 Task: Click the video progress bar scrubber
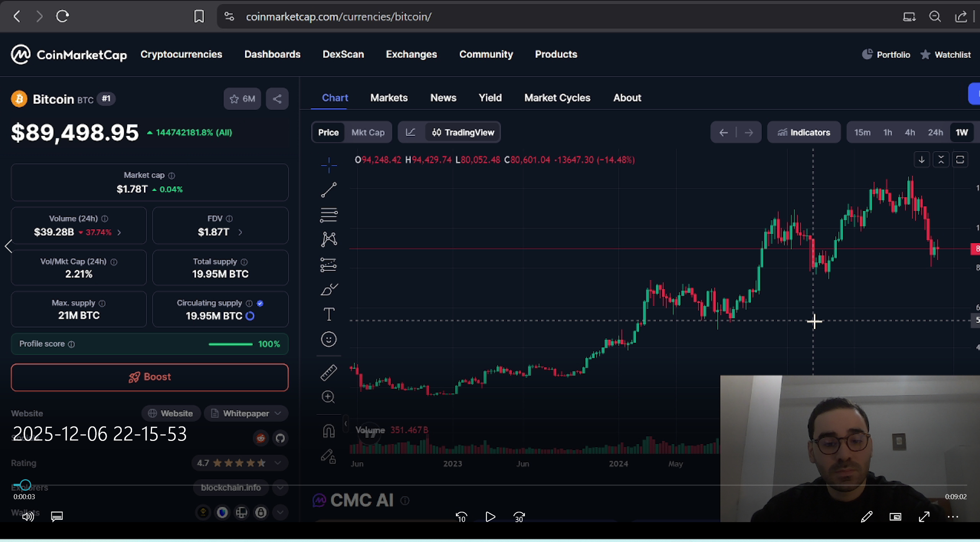(x=25, y=485)
